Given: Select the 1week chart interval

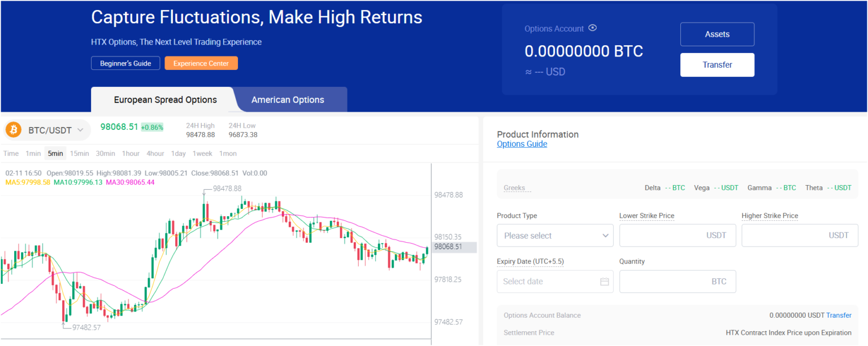Looking at the screenshot, I should [202, 154].
